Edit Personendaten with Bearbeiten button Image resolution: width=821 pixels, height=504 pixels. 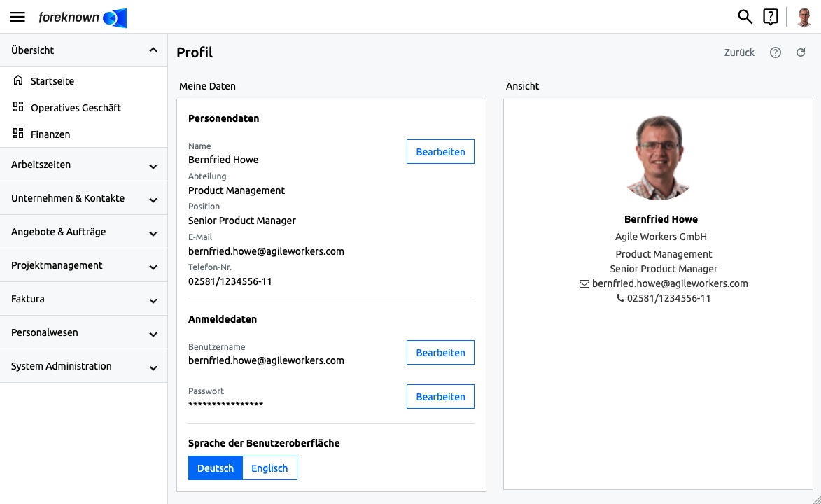pos(440,151)
